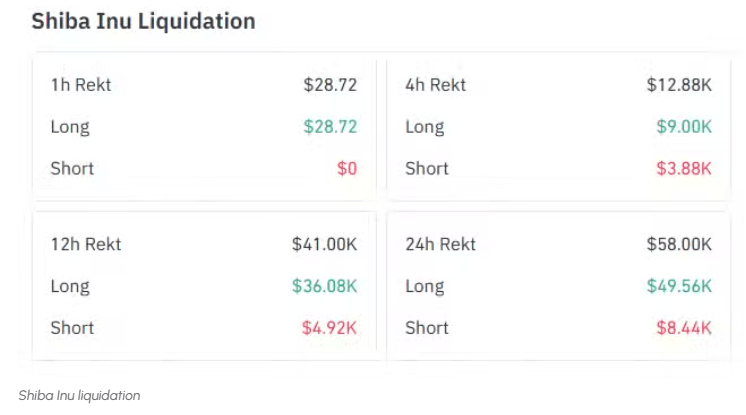Click the 24h Rekt label

click(440, 244)
